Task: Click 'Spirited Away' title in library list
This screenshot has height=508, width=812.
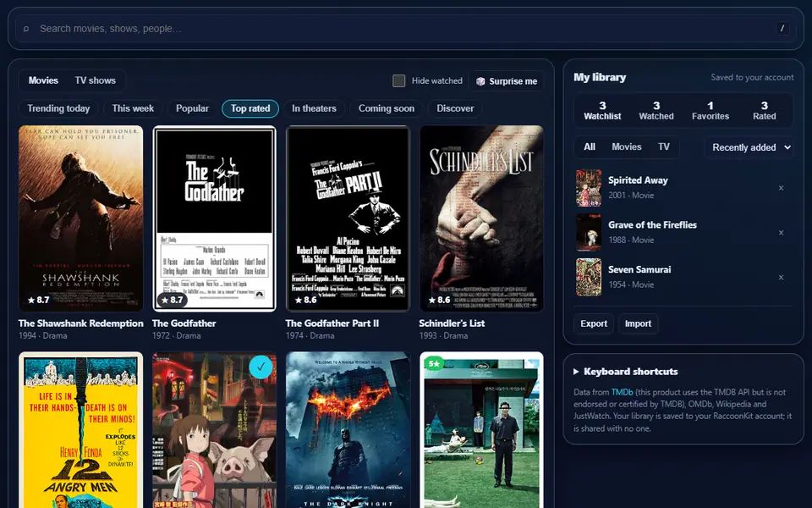Action: point(638,180)
